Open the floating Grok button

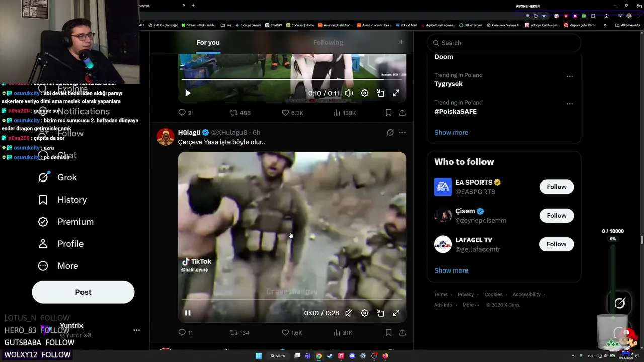tap(620, 303)
